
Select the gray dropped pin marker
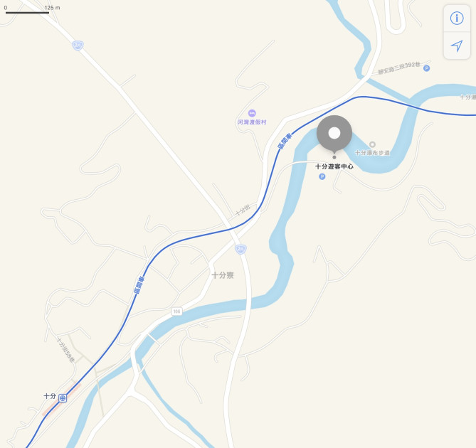[334, 135]
